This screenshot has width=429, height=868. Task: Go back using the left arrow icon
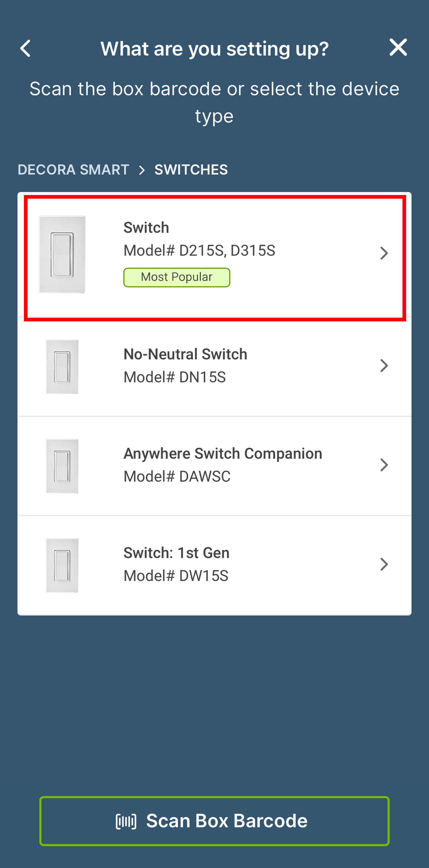(25, 49)
